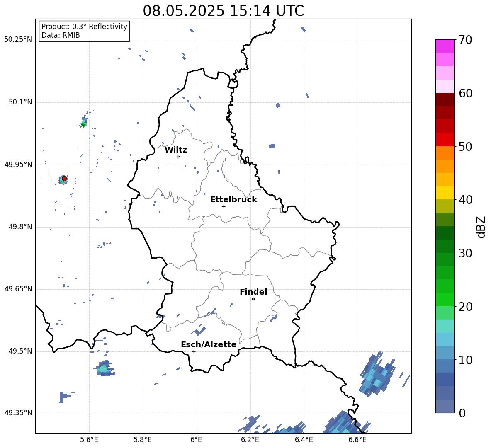The width and height of the screenshot is (491, 448).
Task: Click the colorbar tick label 50
Action: [465, 147]
